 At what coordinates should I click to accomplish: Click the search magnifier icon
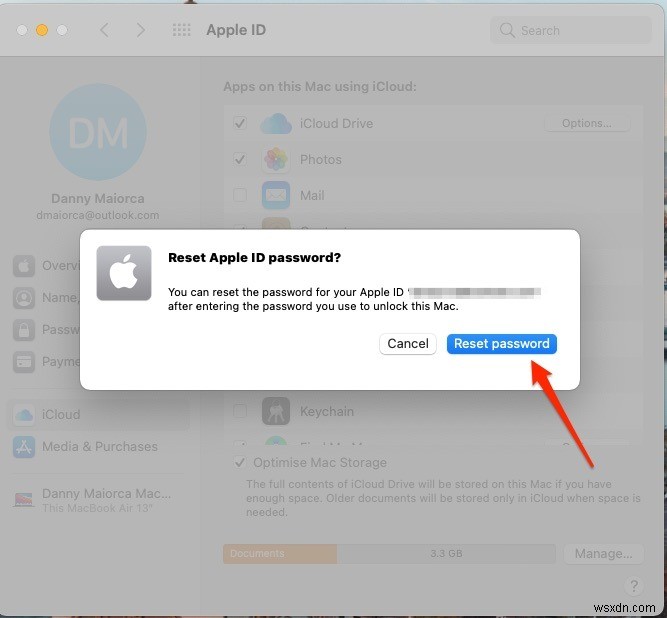pos(507,30)
